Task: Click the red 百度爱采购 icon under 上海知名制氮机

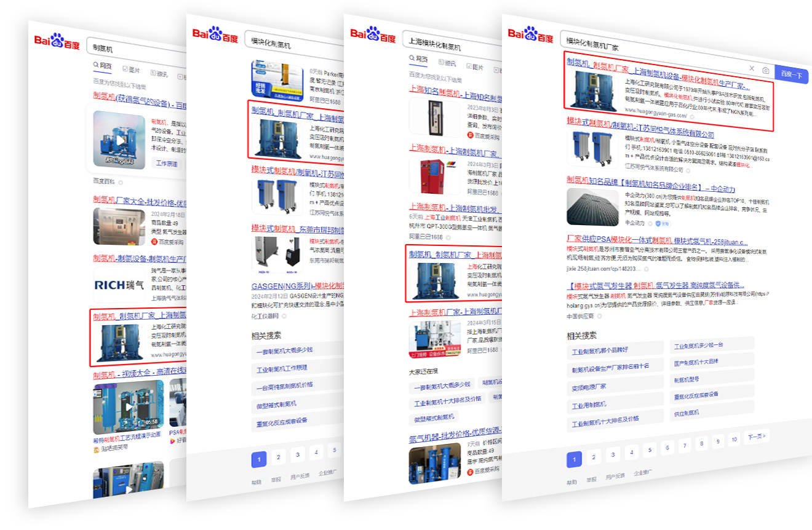Action: (x=471, y=135)
